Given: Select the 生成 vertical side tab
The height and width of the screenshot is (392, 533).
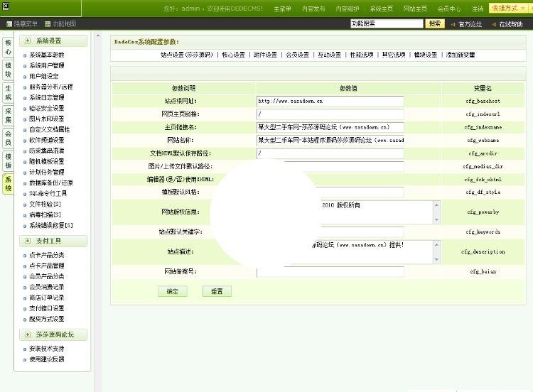Looking at the screenshot, I should (8, 92).
